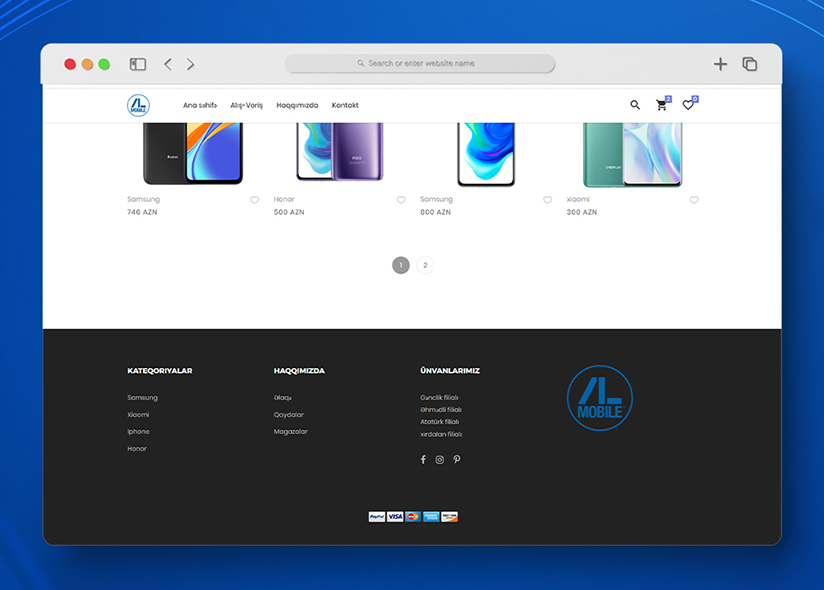Viewport: 824px width, 590px height.
Task: Select pagination page 1
Action: (400, 265)
